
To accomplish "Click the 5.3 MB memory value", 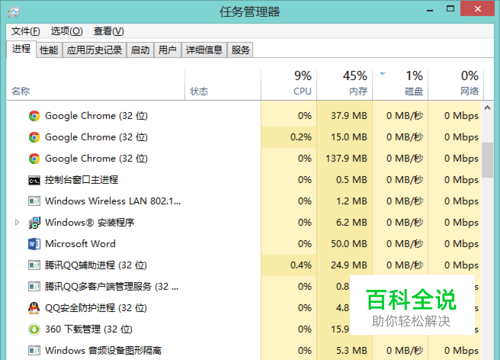I will tap(352, 351).
